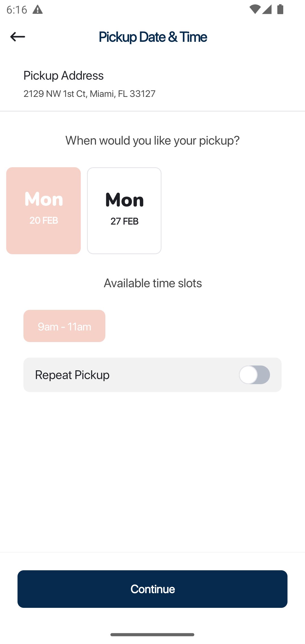This screenshot has width=305, height=644.
Task: Tap the 6:16 clock in status bar
Action: [17, 10]
